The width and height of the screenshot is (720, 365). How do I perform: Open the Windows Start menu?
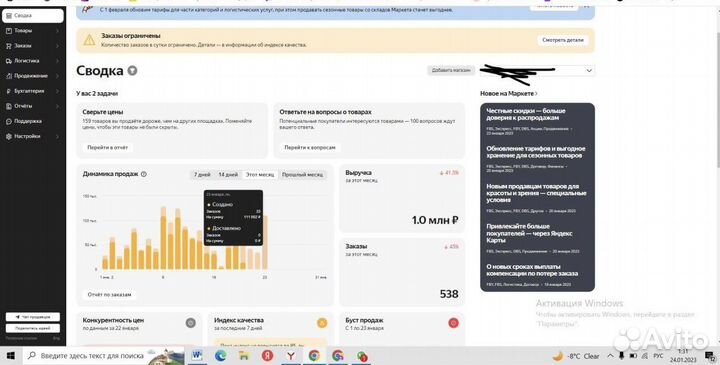11,356
